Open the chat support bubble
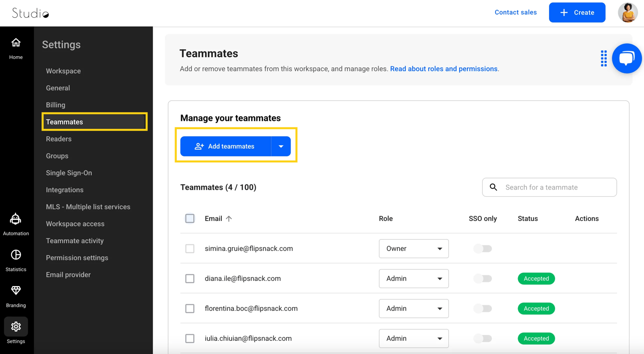The image size is (644, 354). pyautogui.click(x=626, y=59)
